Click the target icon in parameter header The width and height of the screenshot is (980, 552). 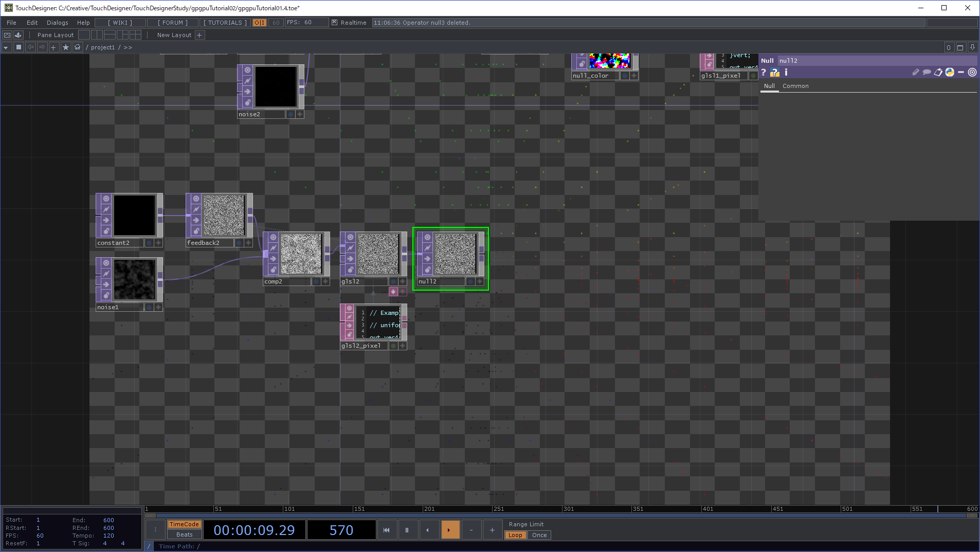point(972,73)
